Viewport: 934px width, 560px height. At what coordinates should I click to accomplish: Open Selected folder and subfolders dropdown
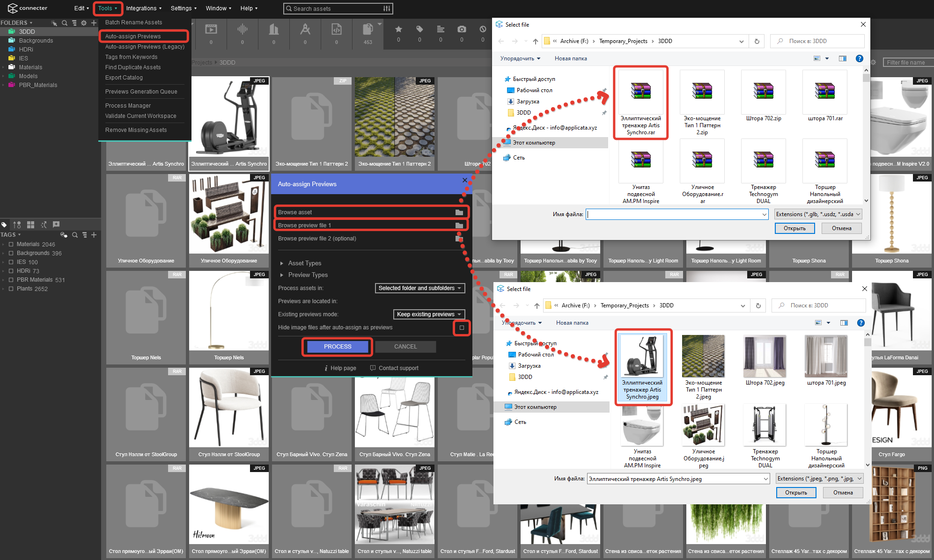tap(420, 288)
